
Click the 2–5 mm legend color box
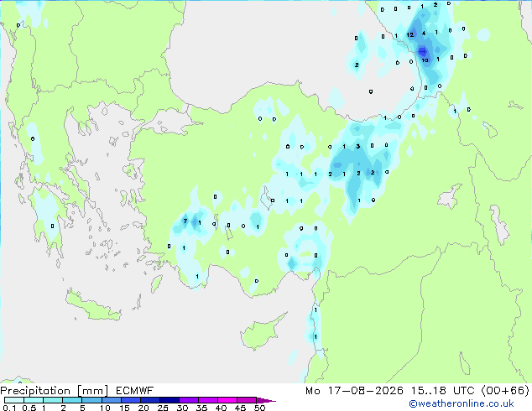(x=72, y=400)
